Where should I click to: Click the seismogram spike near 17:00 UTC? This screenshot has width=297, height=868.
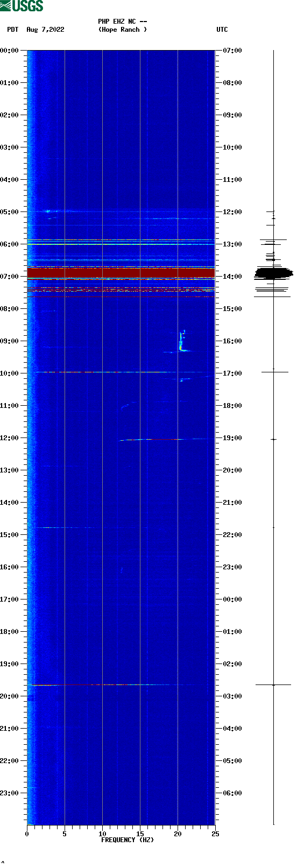coord(274,372)
